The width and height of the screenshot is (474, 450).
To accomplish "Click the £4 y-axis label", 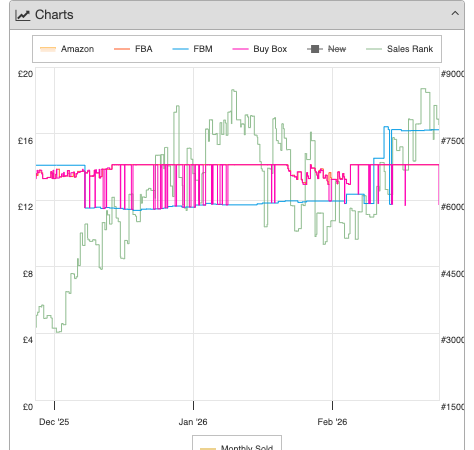I will coord(28,340).
